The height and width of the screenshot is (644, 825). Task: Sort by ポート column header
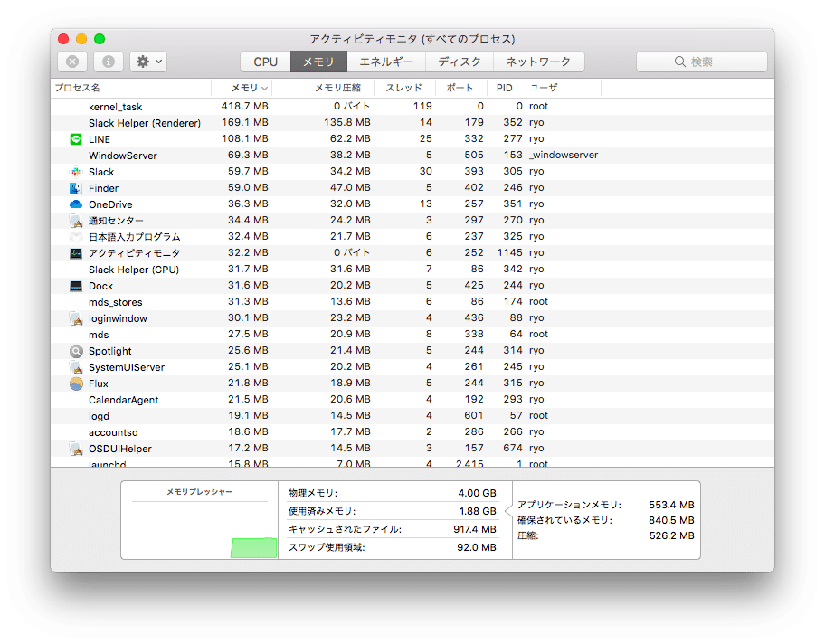pyautogui.click(x=461, y=88)
